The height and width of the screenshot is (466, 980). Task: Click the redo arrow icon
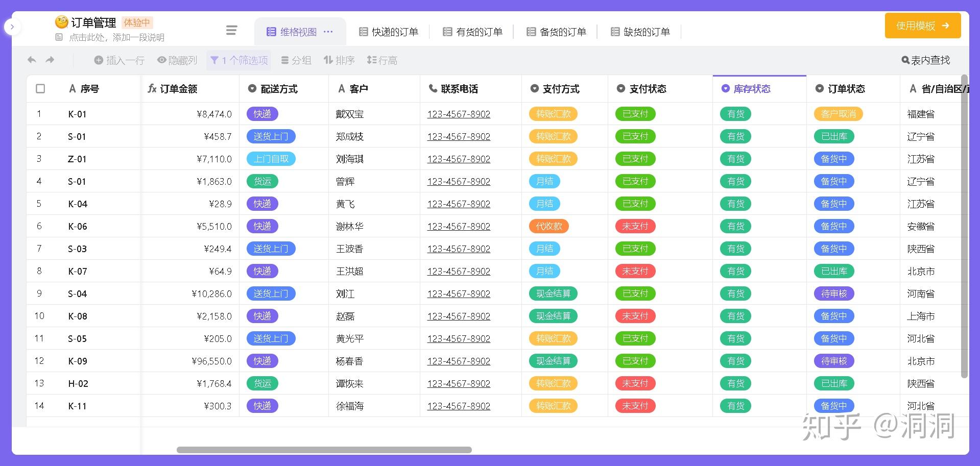click(50, 60)
